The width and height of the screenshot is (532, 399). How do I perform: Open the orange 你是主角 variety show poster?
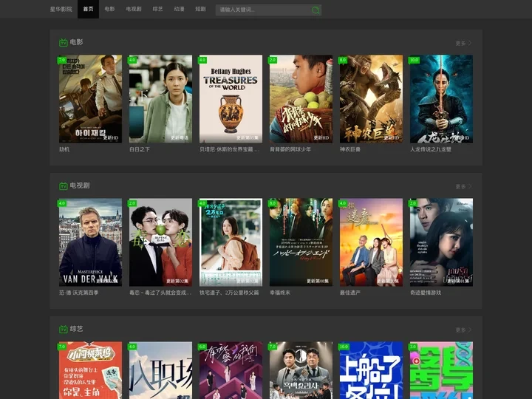91,370
